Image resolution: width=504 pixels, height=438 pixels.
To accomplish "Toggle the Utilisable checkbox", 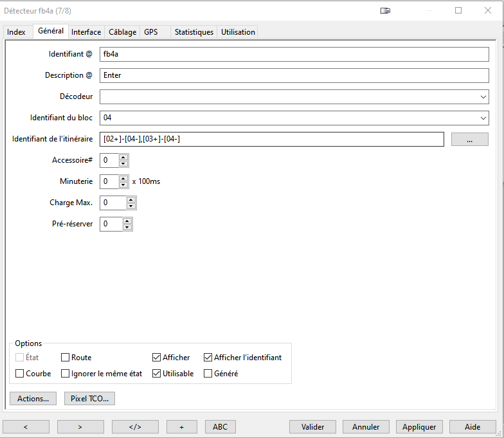I will tap(157, 374).
